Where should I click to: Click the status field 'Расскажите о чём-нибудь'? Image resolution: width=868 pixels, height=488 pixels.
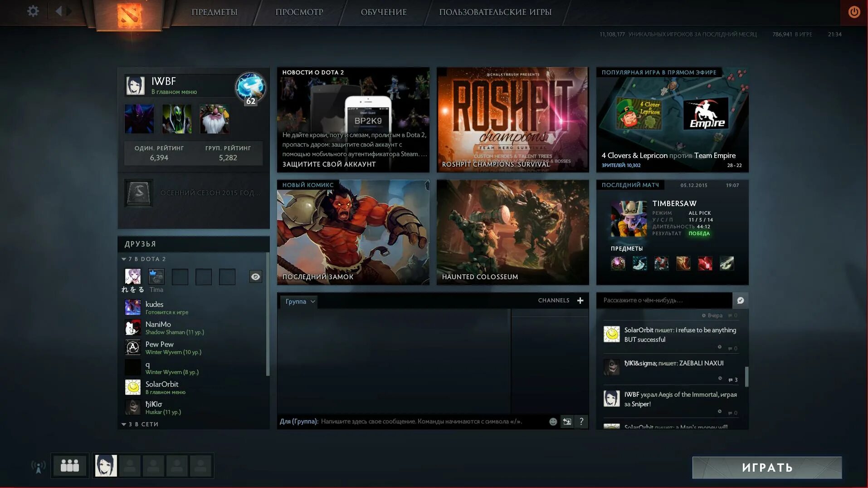pyautogui.click(x=664, y=300)
